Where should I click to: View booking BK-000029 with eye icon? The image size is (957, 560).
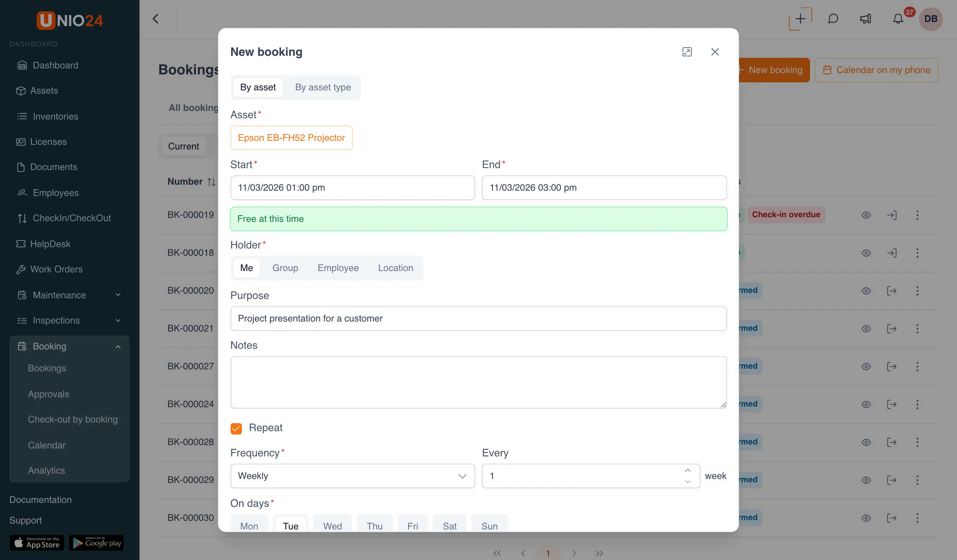point(866,480)
